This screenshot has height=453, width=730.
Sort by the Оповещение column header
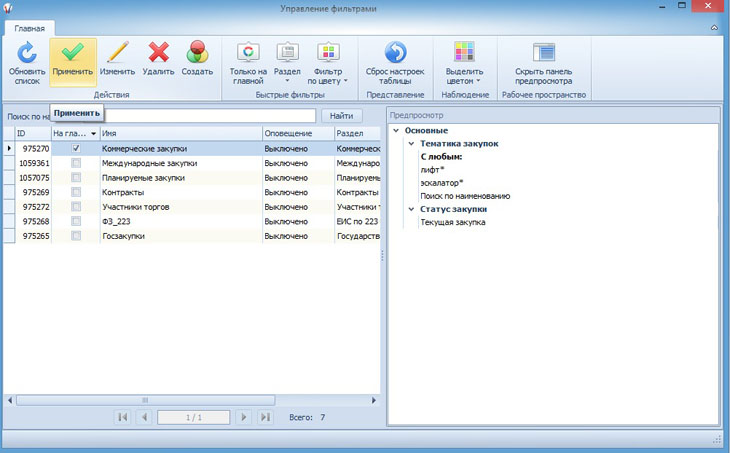point(297,133)
